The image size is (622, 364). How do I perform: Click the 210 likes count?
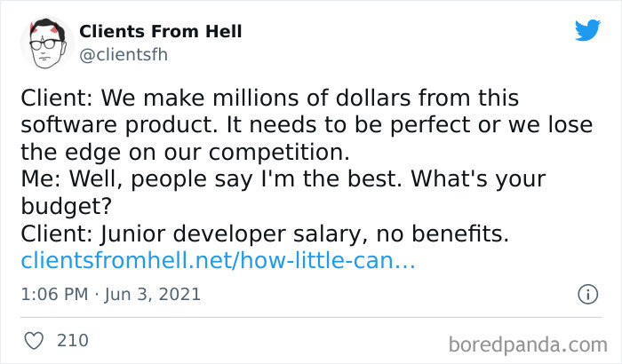72,340
